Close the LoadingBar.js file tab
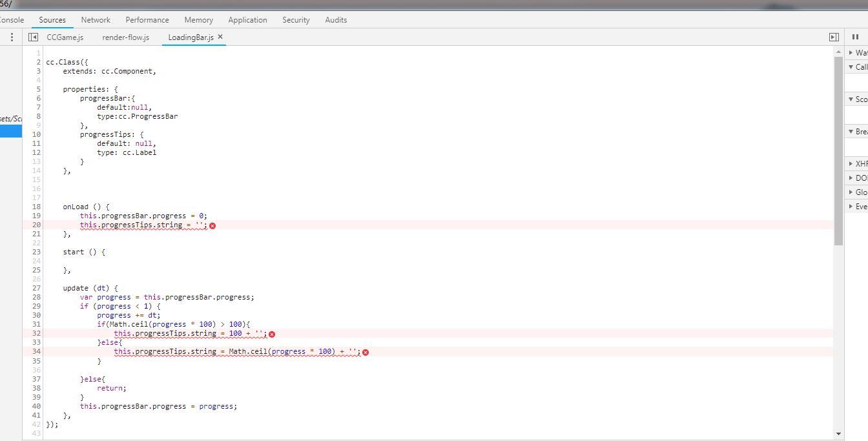Viewport: 868px width, 441px height. (220, 37)
